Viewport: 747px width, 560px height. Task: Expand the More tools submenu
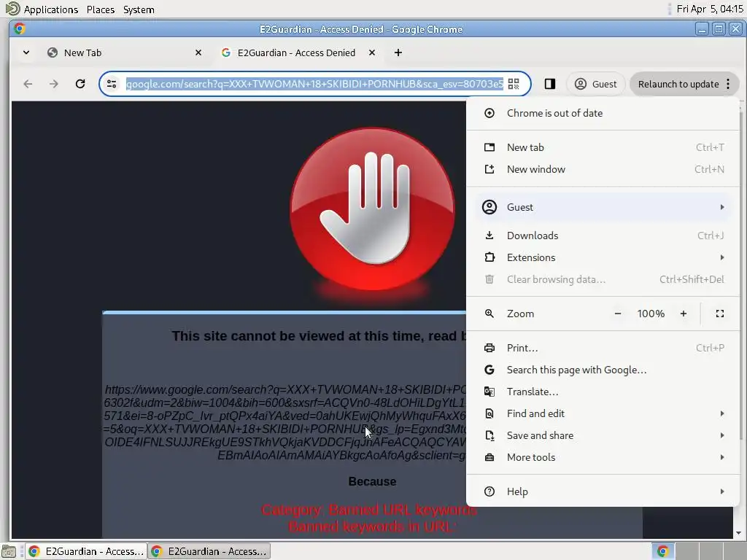(603, 458)
